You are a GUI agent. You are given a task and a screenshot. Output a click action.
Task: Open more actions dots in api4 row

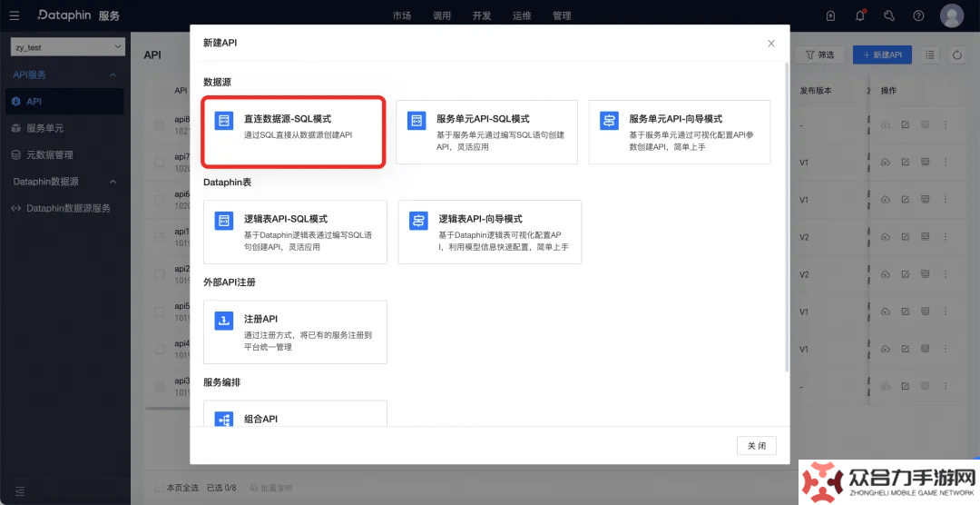tap(946, 349)
